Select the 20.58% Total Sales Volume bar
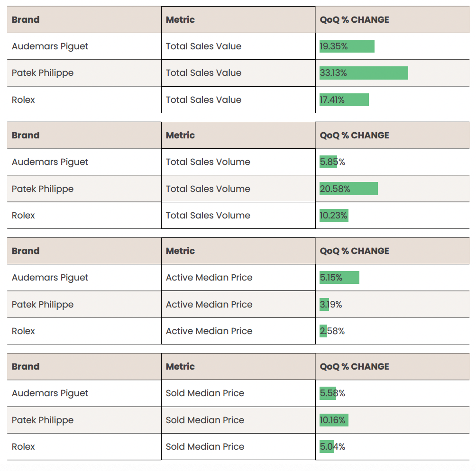Image resolution: width=476 pixels, height=471 pixels. coord(348,189)
